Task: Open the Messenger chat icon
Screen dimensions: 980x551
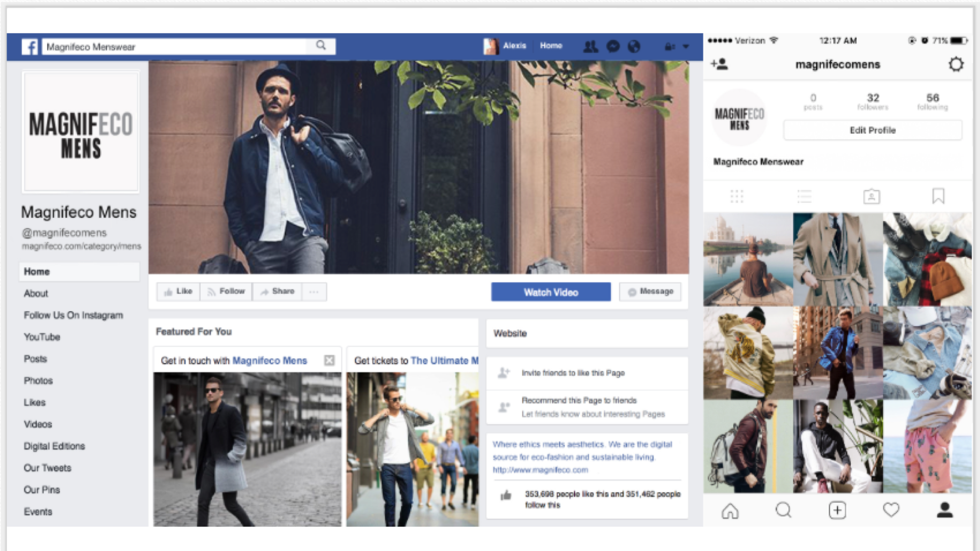Action: 613,46
